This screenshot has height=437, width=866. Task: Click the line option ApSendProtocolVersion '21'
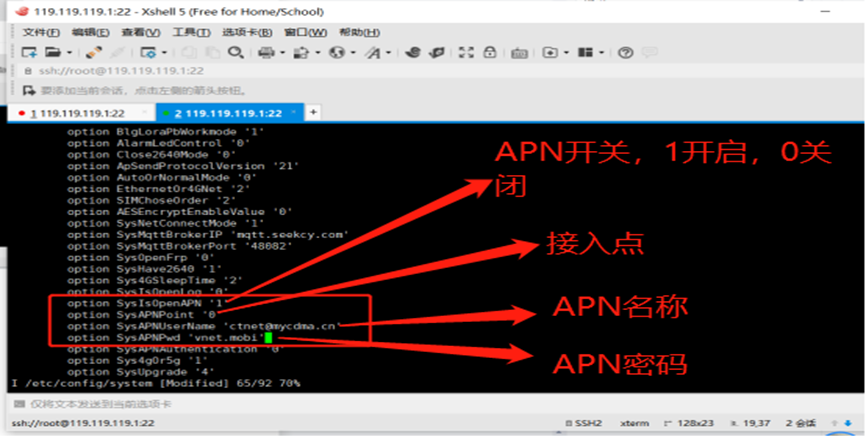tap(183, 166)
